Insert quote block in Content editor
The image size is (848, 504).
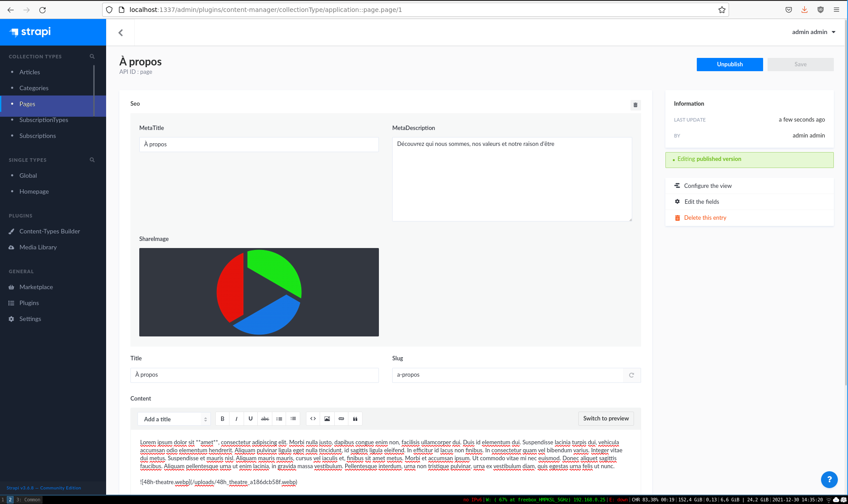pyautogui.click(x=355, y=419)
